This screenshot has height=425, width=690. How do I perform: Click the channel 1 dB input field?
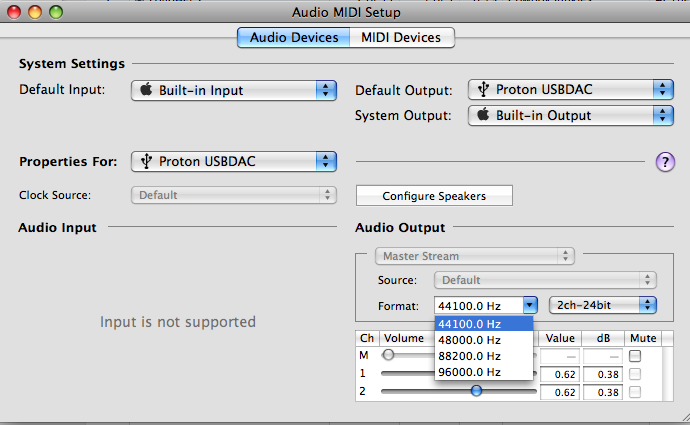coord(603,374)
